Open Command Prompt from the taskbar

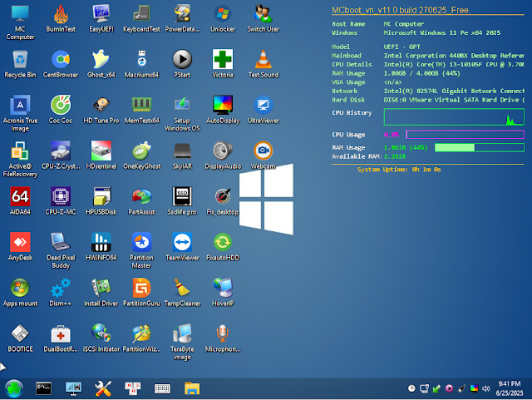44,388
